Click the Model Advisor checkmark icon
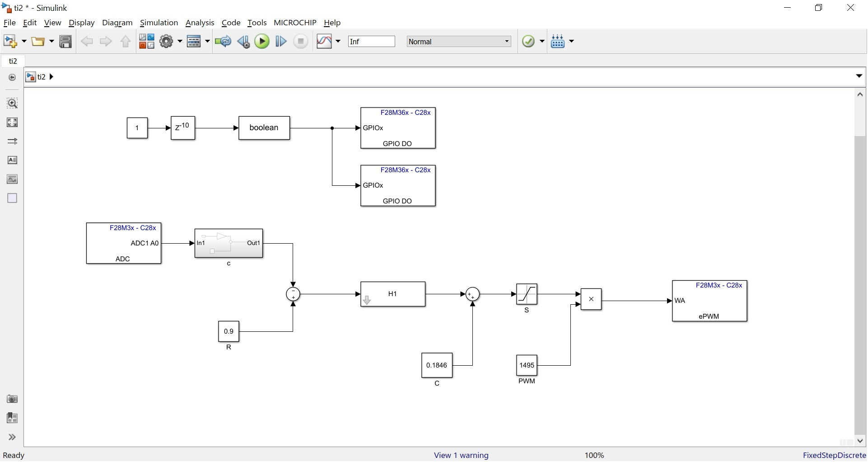 point(528,42)
